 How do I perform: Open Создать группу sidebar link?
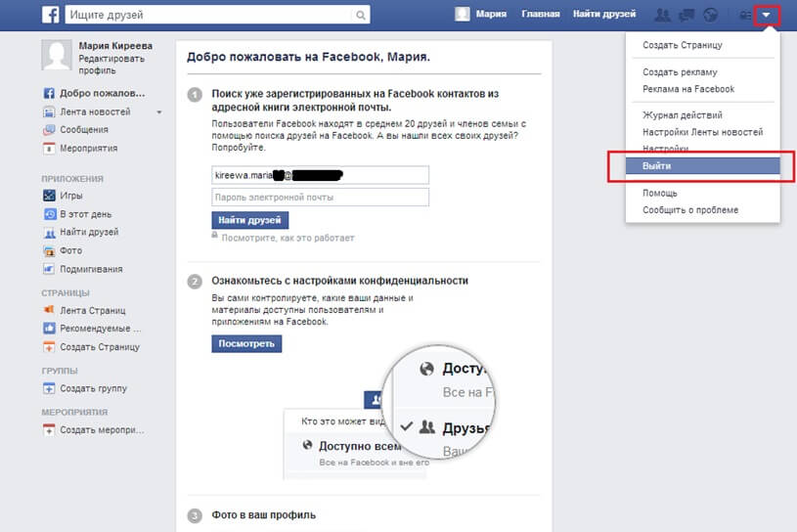[93, 388]
